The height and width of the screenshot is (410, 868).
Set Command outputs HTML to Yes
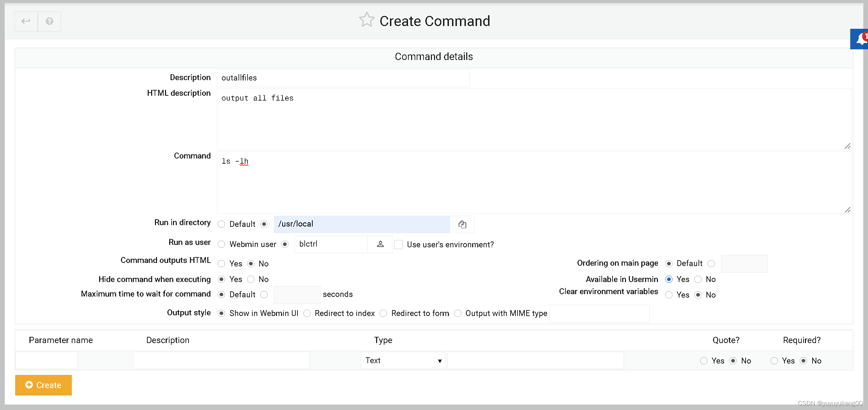pos(222,264)
